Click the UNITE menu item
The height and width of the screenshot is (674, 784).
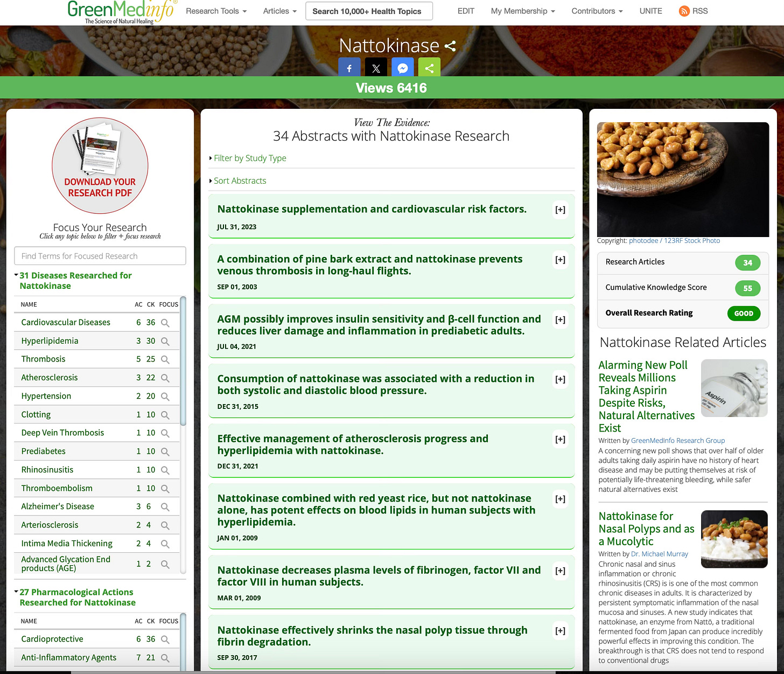click(x=650, y=11)
